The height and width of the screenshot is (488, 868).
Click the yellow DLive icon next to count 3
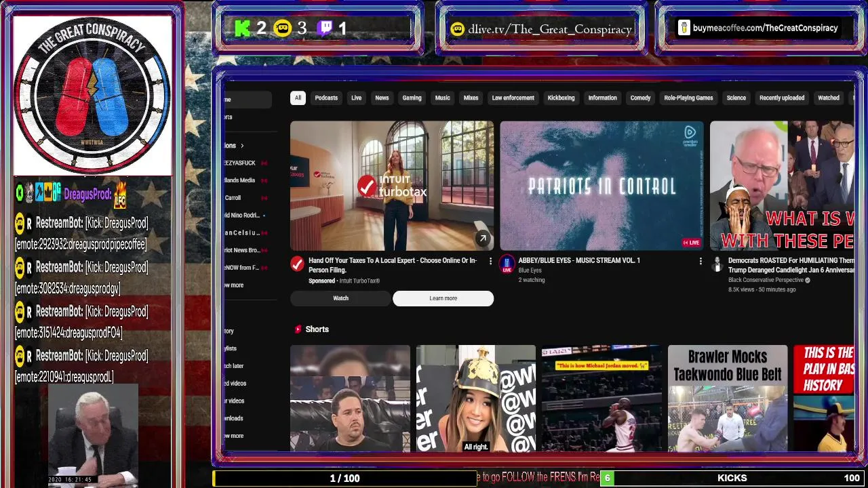coord(283,28)
